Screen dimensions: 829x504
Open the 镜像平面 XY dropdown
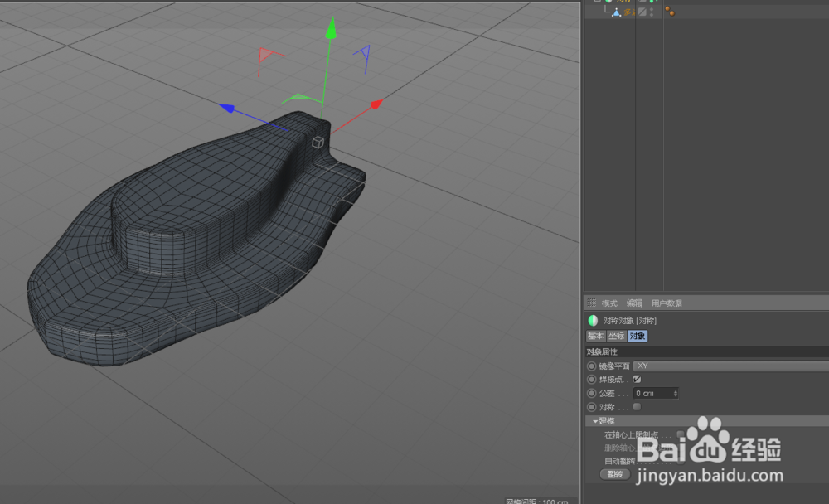coord(730,366)
